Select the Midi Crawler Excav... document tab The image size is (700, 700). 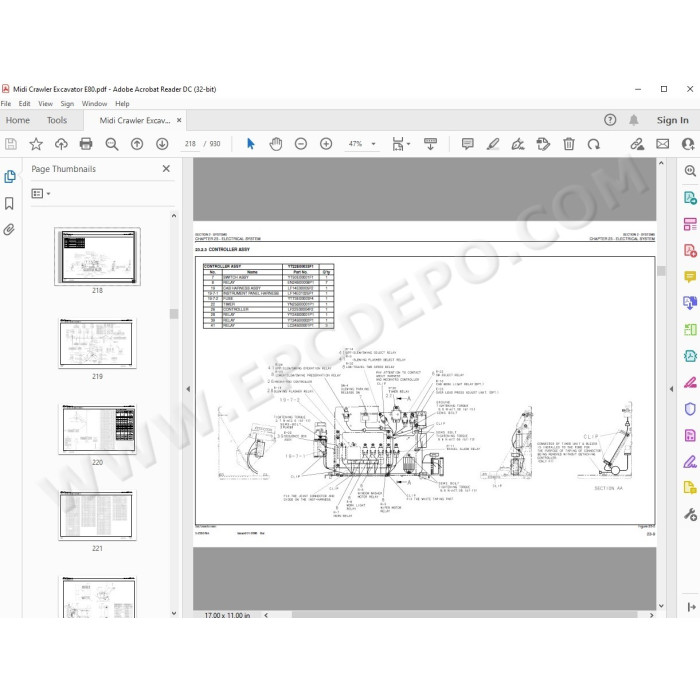[x=134, y=121]
